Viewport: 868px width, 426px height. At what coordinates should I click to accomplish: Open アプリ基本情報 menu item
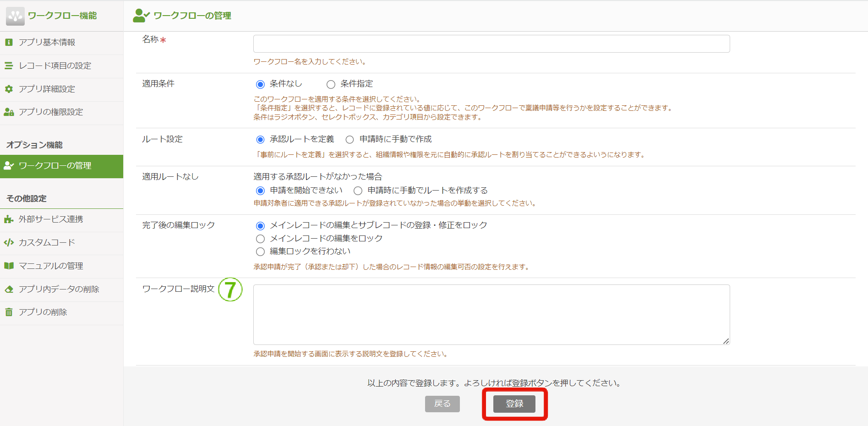click(61, 42)
